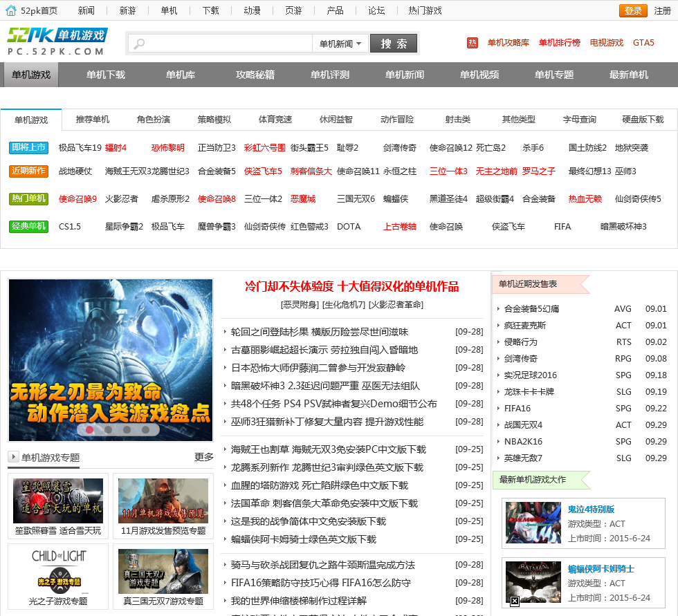Open the [生化危机7] sub-headline link

(345, 305)
